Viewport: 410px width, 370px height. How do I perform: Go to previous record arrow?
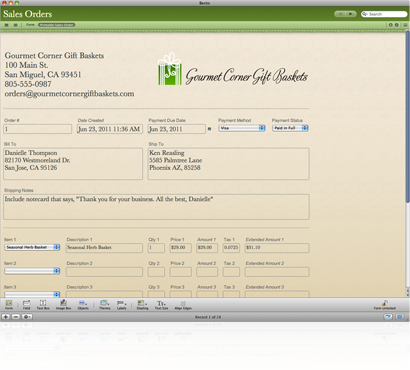pos(340,14)
